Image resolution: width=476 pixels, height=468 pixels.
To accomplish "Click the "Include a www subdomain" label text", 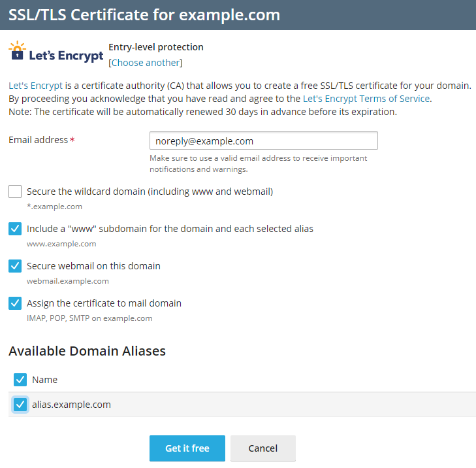I will [170, 229].
